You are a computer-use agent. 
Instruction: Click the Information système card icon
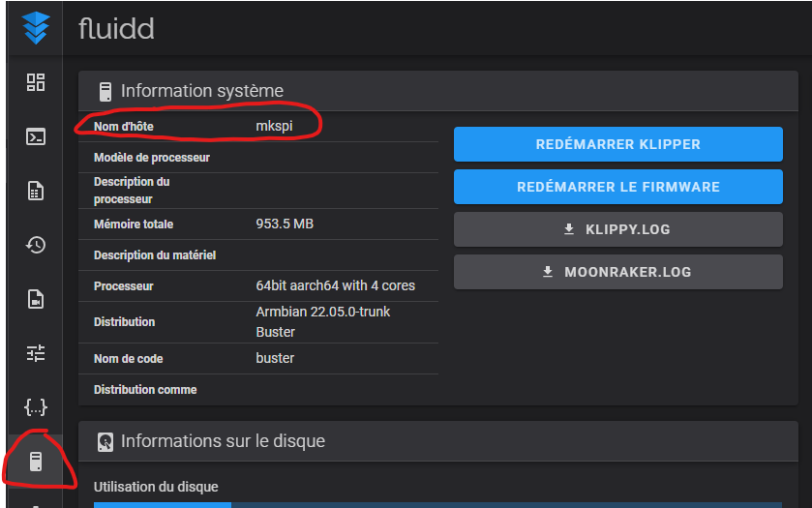[105, 92]
